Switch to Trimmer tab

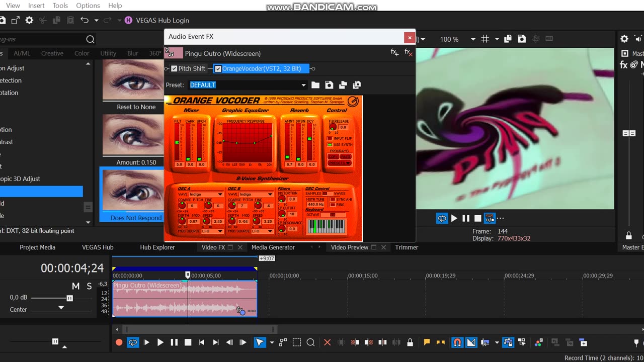(407, 247)
